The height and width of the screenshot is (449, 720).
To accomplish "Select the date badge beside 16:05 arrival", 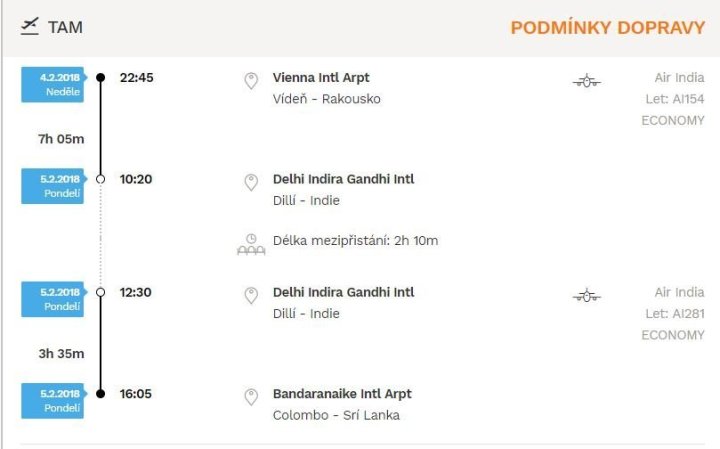I will [52, 400].
